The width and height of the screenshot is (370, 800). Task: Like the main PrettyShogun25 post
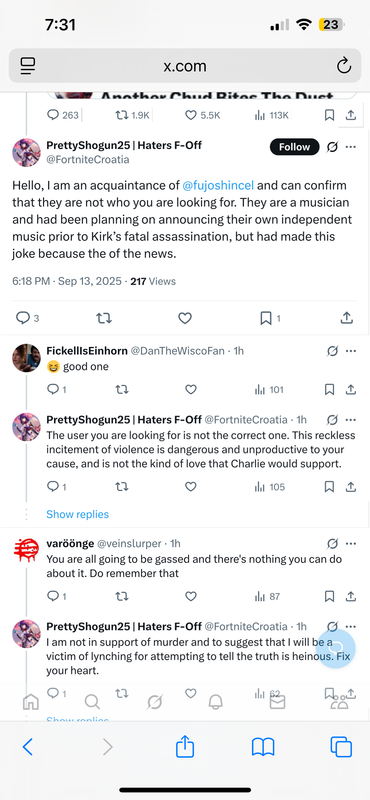point(185,318)
